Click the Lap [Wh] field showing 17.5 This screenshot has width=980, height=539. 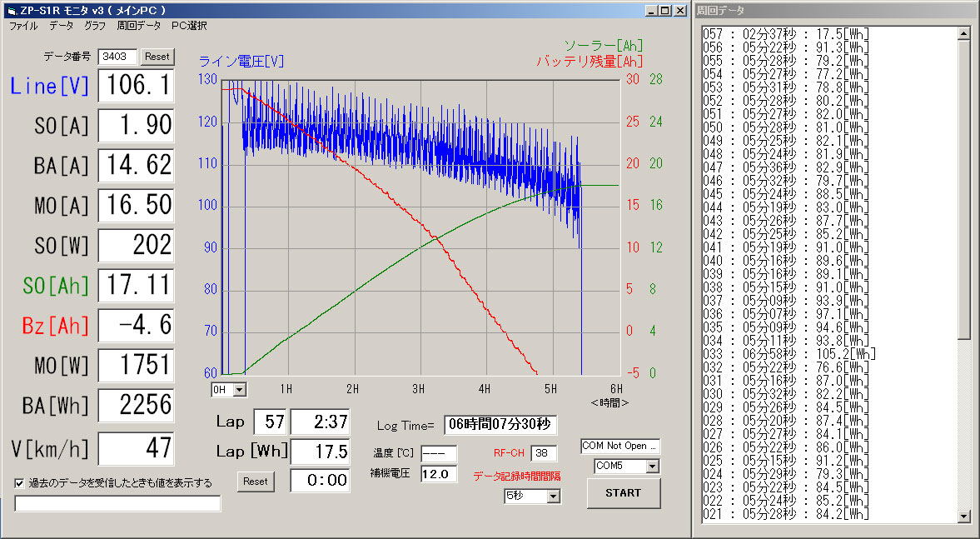pos(320,452)
